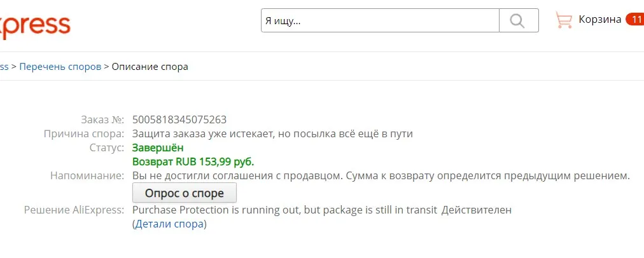This screenshot has height=258, width=644.
Task: Open the 'Корзина' cart label
Action: pyautogui.click(x=599, y=20)
